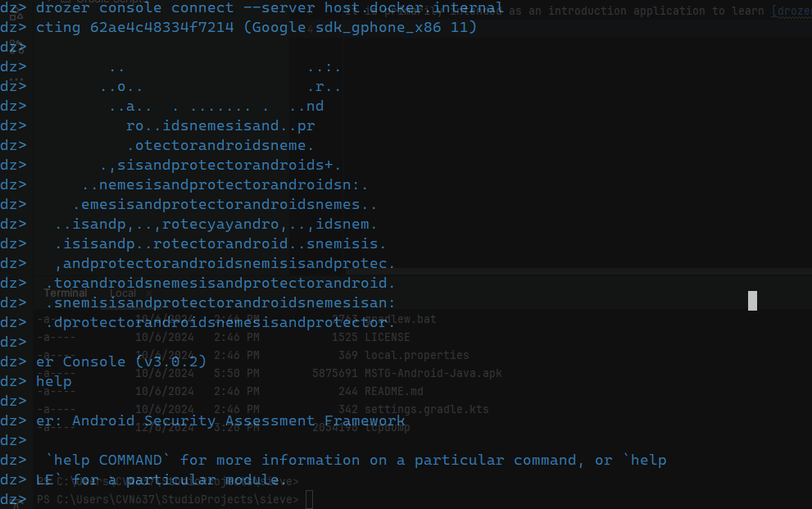Click the '.,sisandprotectorandroids+.' banner line

tap(220, 166)
